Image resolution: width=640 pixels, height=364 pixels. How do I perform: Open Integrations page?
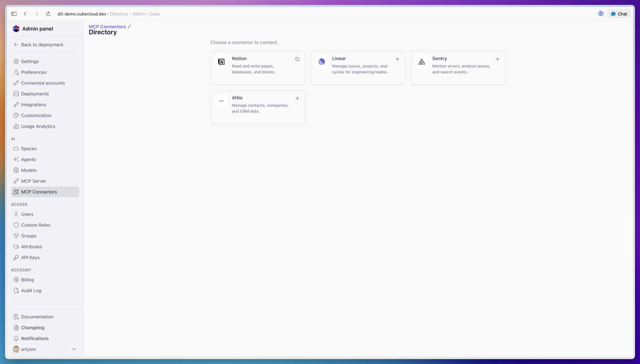(x=45, y=105)
